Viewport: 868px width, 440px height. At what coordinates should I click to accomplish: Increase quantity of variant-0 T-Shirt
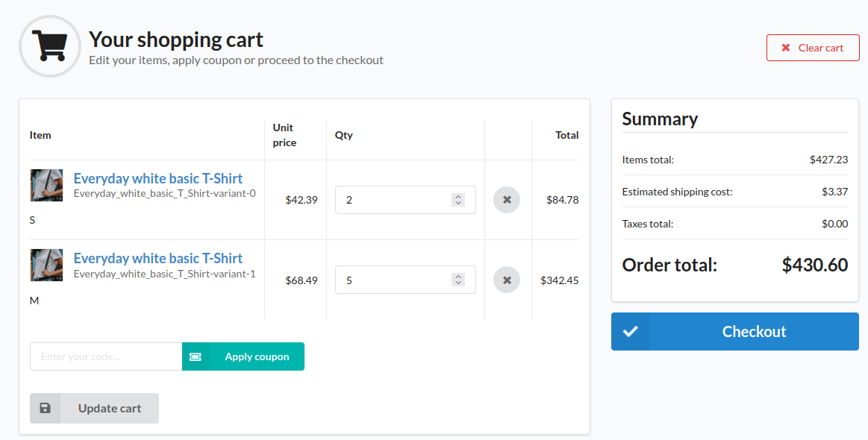(458, 196)
